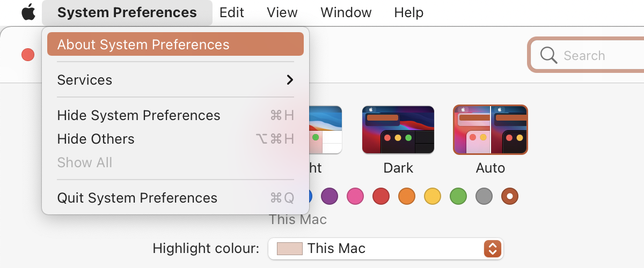This screenshot has height=268, width=644.
Task: Select the Dark appearance thumbnail
Action: pyautogui.click(x=398, y=130)
